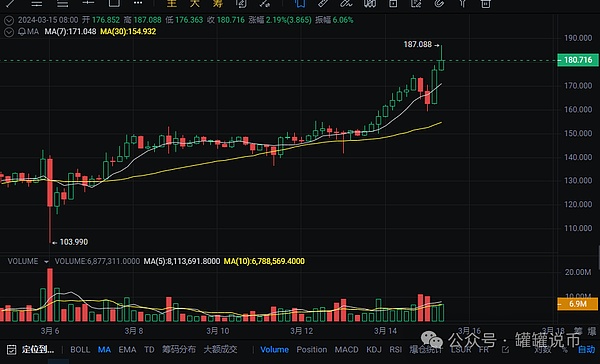Click the 3月 12 date label

point(302,331)
